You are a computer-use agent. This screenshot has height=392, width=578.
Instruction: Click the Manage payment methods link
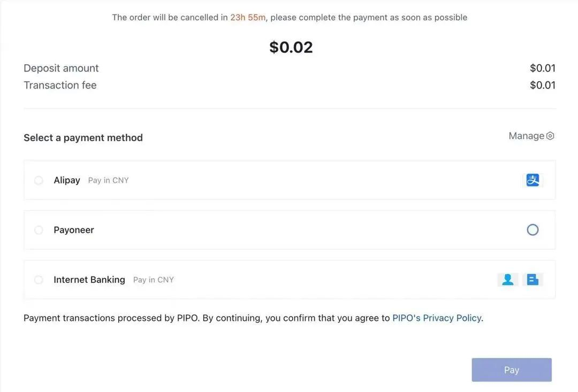point(526,136)
